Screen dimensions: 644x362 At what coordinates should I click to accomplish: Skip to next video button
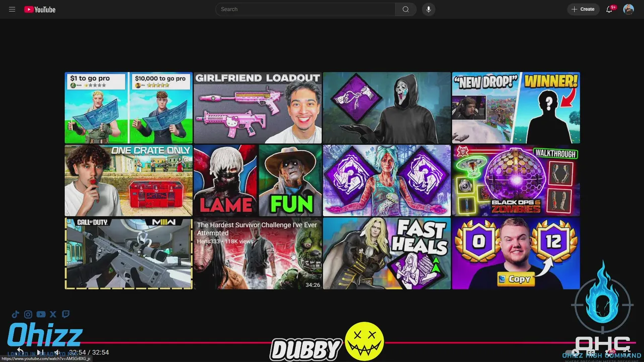click(40, 352)
